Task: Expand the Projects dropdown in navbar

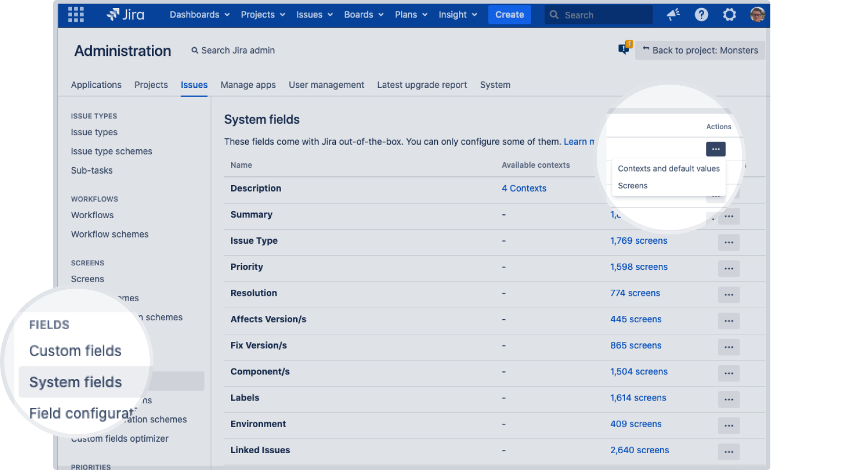Action: click(263, 15)
